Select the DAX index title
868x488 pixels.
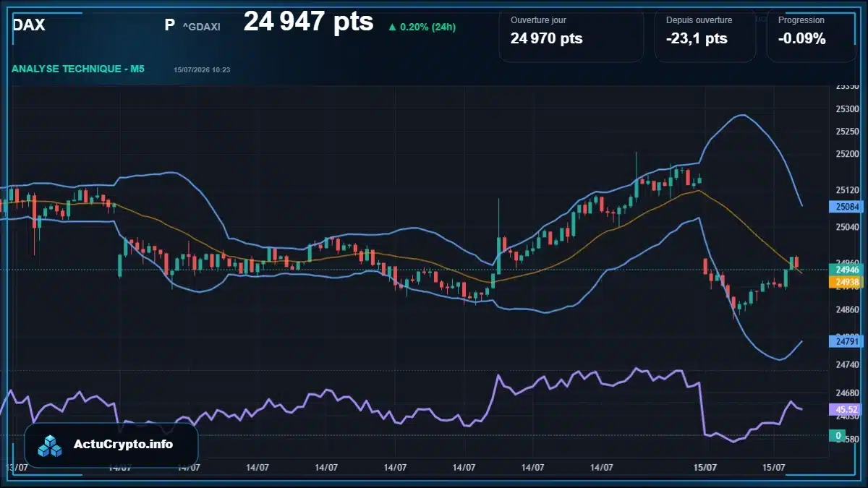(29, 25)
